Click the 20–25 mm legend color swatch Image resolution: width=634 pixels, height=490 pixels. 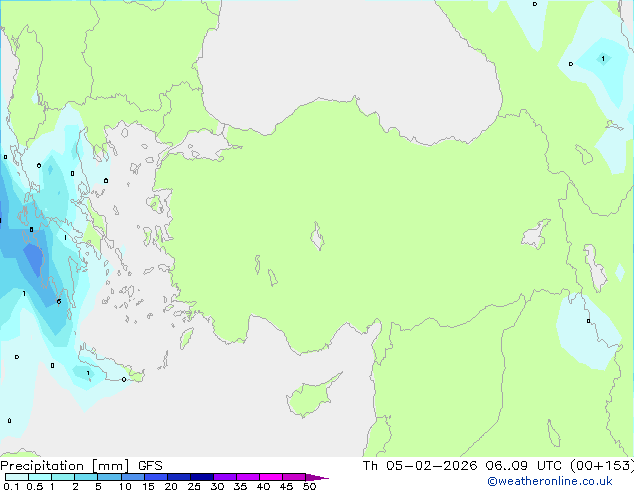(x=178, y=477)
